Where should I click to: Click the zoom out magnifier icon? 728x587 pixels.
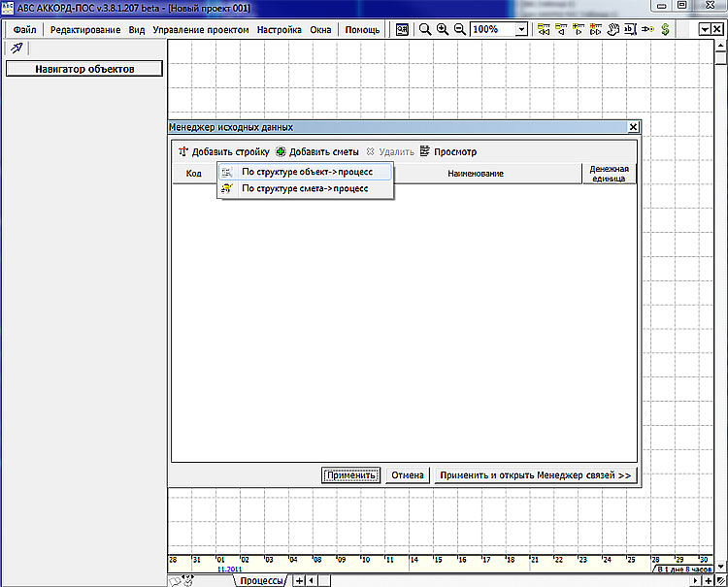point(460,29)
